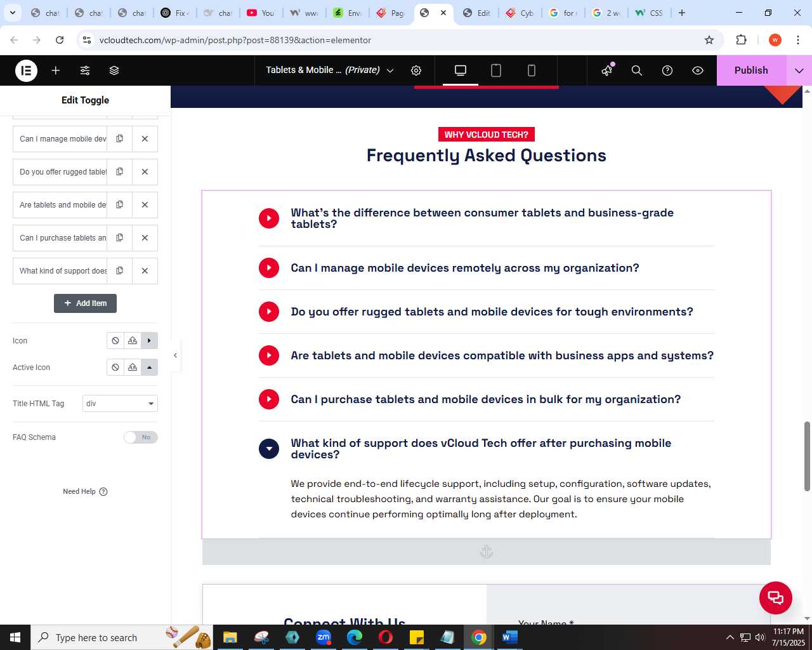Upload SVG for Active Icon
The height and width of the screenshot is (650, 812).
click(133, 368)
